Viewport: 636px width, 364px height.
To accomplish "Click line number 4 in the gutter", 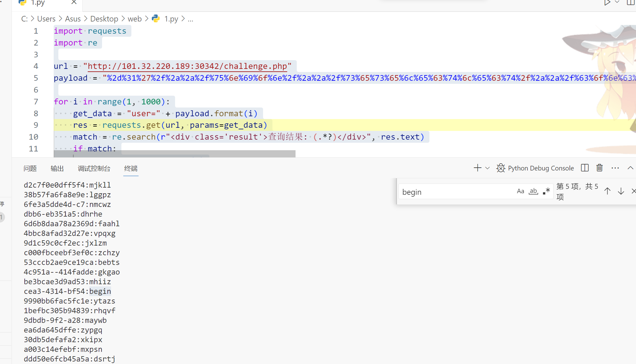I will [36, 66].
